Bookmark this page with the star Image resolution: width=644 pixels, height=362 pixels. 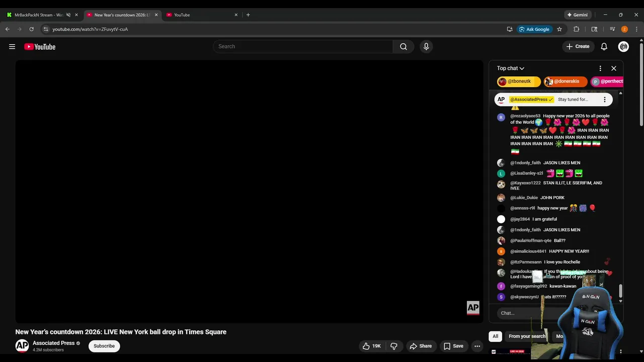pos(559,29)
